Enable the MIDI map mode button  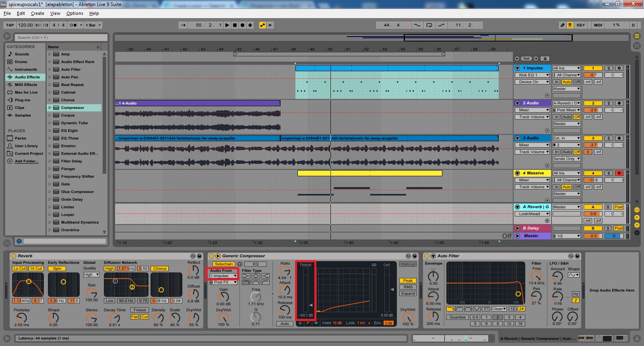tap(598, 25)
